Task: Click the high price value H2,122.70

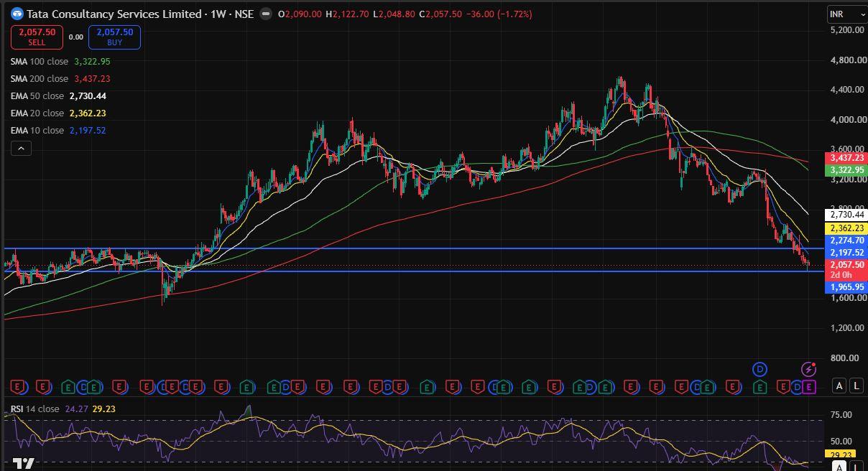Action: pyautogui.click(x=347, y=14)
